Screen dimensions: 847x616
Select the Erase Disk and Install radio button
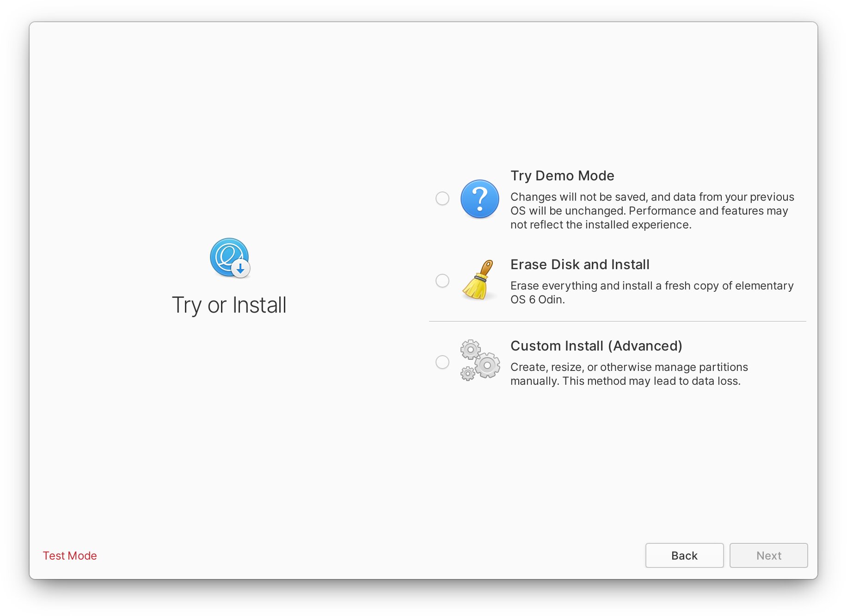click(442, 281)
